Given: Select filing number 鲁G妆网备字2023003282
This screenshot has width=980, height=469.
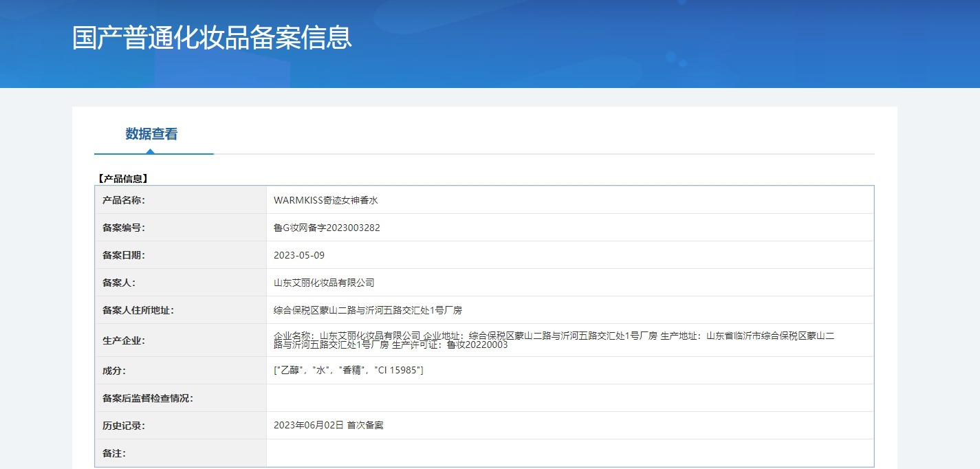Looking at the screenshot, I should [x=327, y=228].
